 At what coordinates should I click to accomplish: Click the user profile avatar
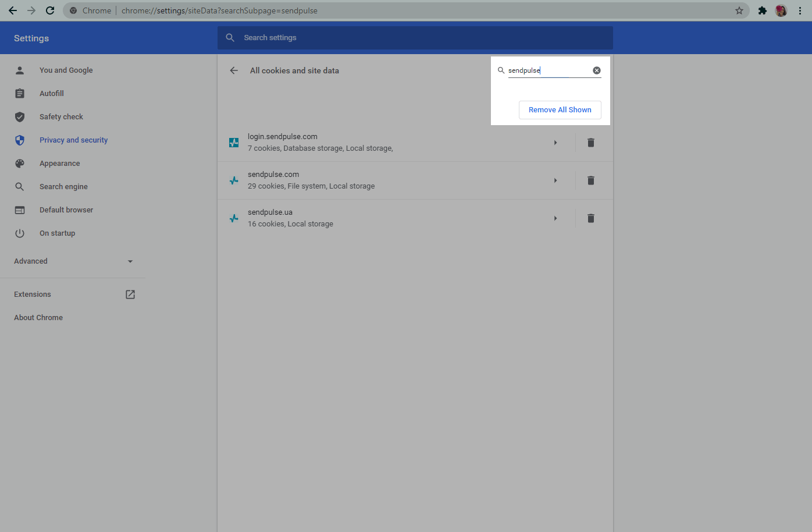pyautogui.click(x=781, y=10)
